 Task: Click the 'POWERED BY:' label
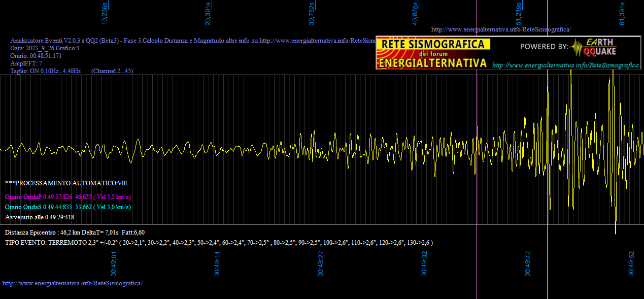point(544,46)
